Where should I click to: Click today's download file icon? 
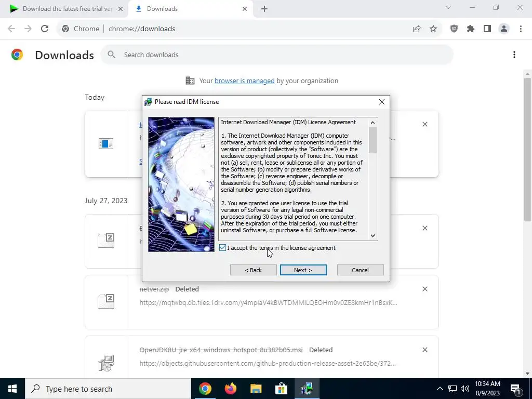106,144
